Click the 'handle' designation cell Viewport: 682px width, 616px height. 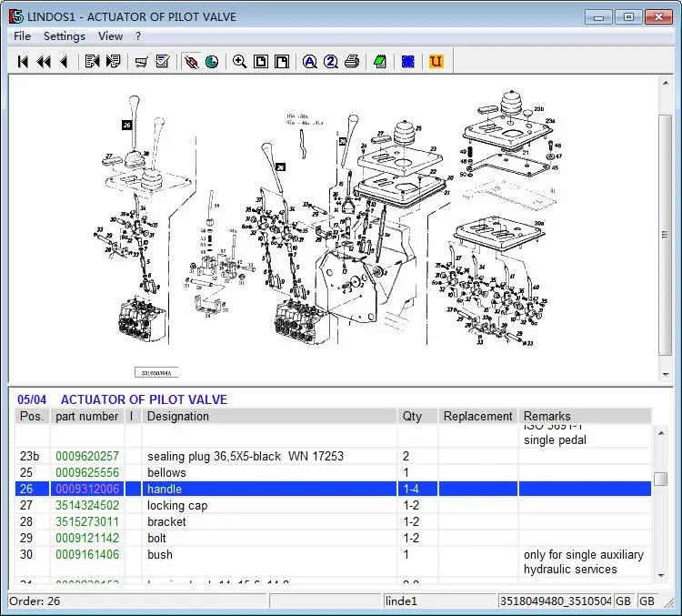(x=269, y=489)
